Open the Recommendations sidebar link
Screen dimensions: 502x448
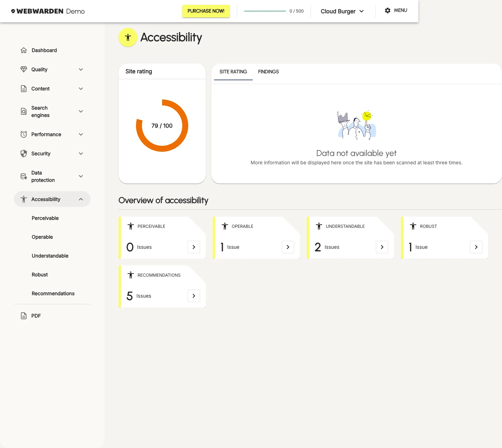[x=53, y=293]
